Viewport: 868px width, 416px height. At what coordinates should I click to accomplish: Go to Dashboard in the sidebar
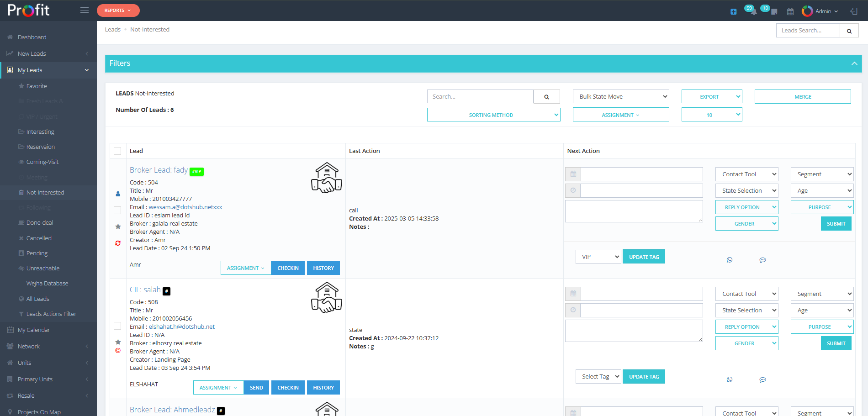(32, 37)
